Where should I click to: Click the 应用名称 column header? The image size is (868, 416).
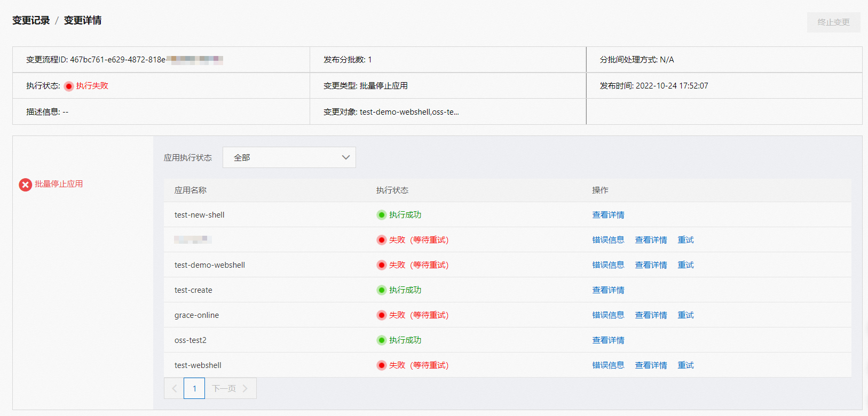click(x=191, y=190)
